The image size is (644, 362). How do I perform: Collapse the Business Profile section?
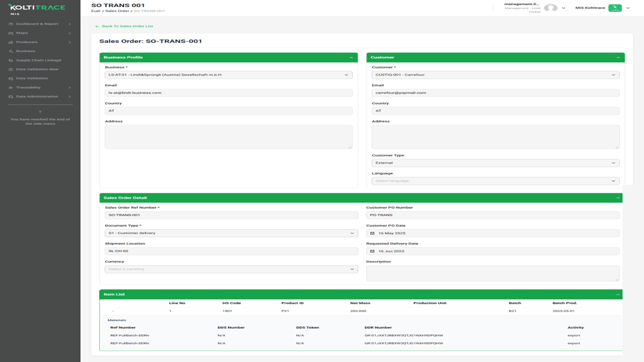(x=351, y=58)
